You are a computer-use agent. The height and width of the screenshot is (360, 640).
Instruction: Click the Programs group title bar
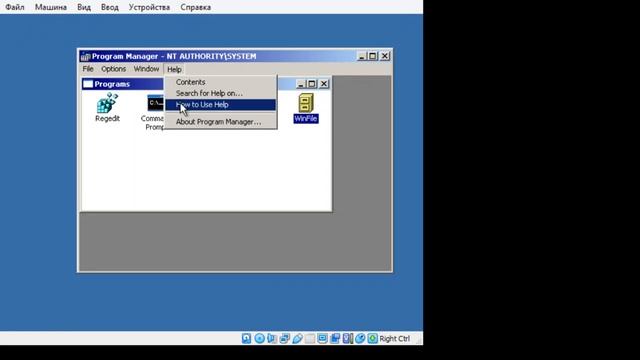pyautogui.click(x=206, y=84)
